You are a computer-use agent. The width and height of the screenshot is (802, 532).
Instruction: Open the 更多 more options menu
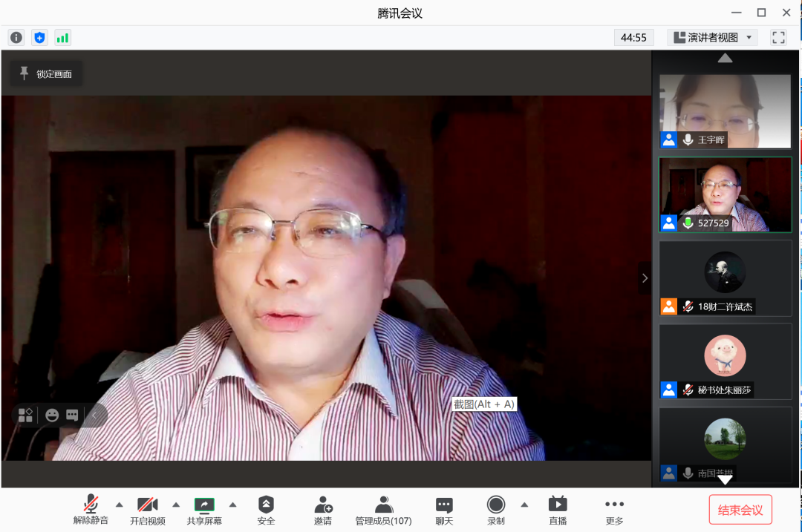(614, 510)
